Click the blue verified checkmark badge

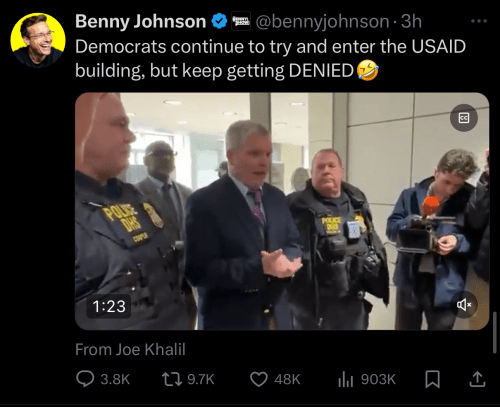(219, 21)
